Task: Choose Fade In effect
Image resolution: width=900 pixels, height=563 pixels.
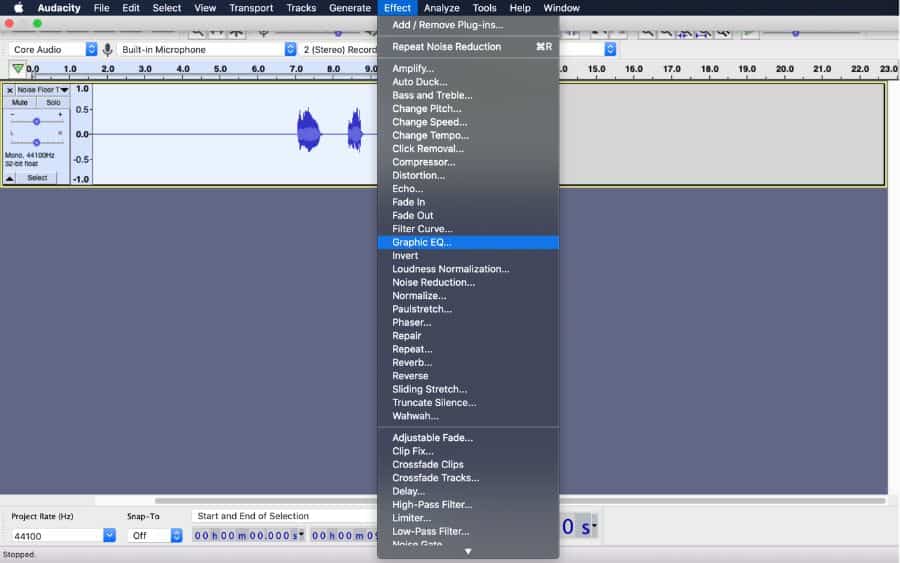Action: click(x=468, y=202)
